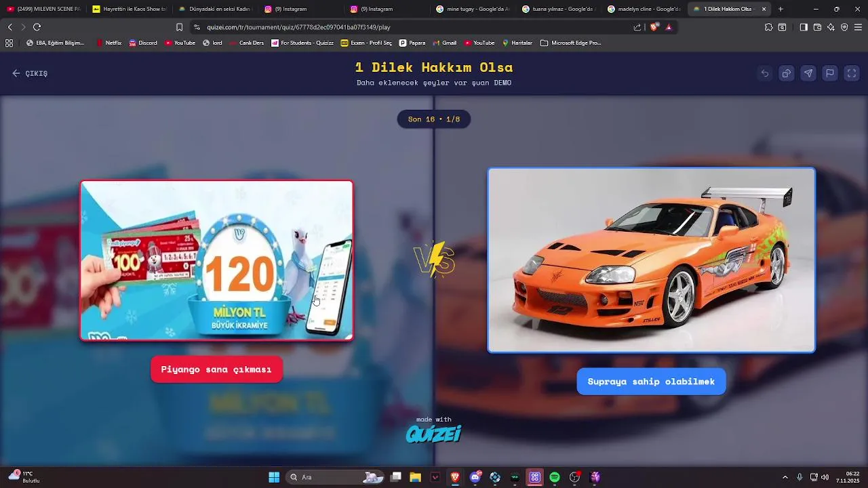Switch to 'Hayrettin ile Kaos Show' tab

[129, 9]
